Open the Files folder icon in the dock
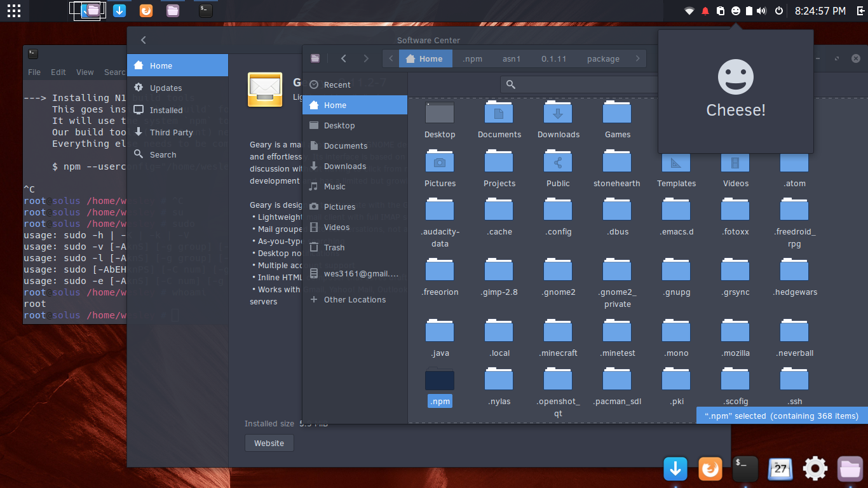The height and width of the screenshot is (488, 868). (x=850, y=469)
